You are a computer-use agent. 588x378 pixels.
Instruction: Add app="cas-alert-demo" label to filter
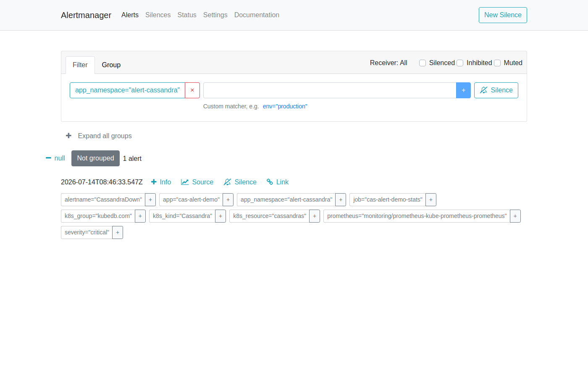228,200
